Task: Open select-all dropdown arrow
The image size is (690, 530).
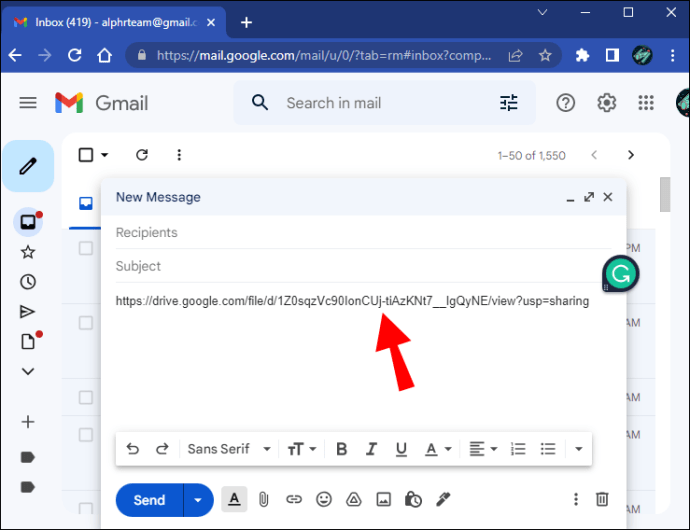Action: (x=104, y=155)
